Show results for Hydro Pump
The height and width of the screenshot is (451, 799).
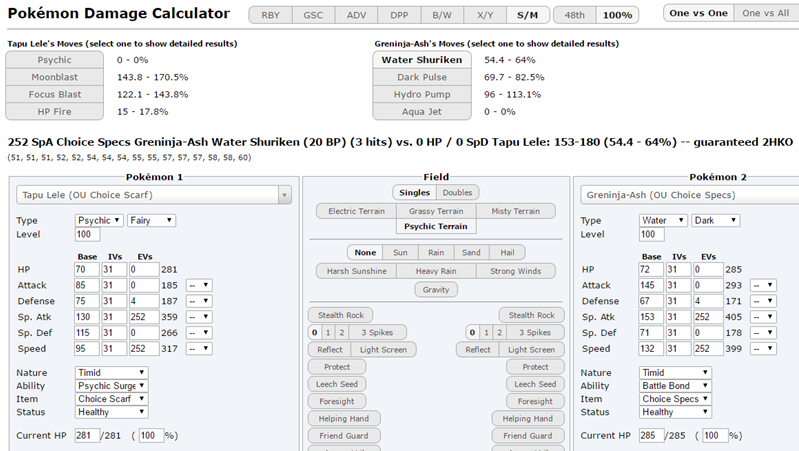422,95
